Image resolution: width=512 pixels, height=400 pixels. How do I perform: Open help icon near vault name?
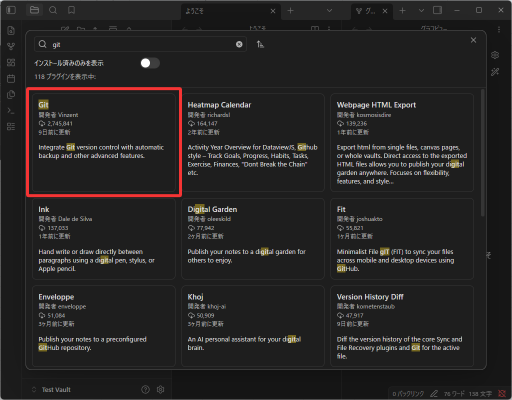click(x=145, y=389)
